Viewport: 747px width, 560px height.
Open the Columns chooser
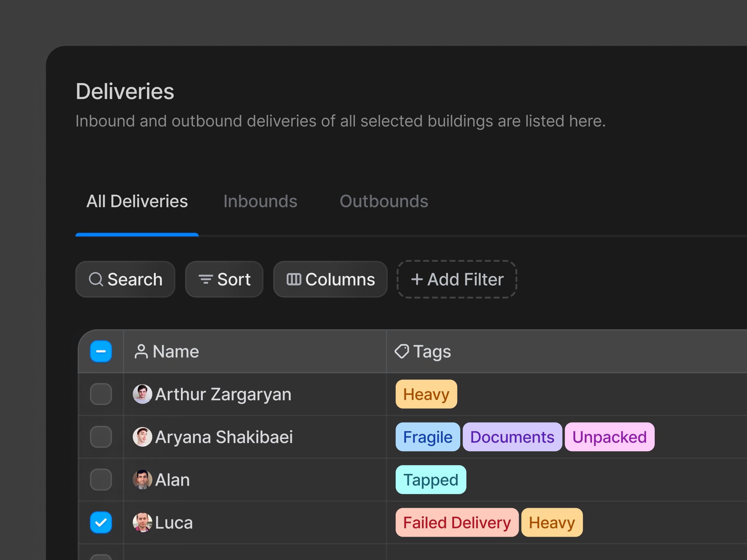(330, 280)
